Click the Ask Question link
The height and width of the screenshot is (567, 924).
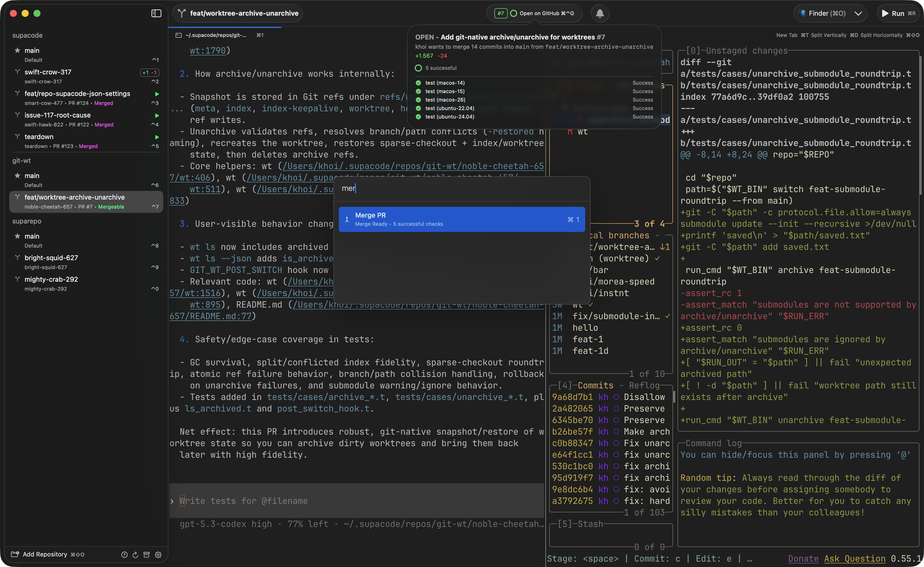point(856,558)
